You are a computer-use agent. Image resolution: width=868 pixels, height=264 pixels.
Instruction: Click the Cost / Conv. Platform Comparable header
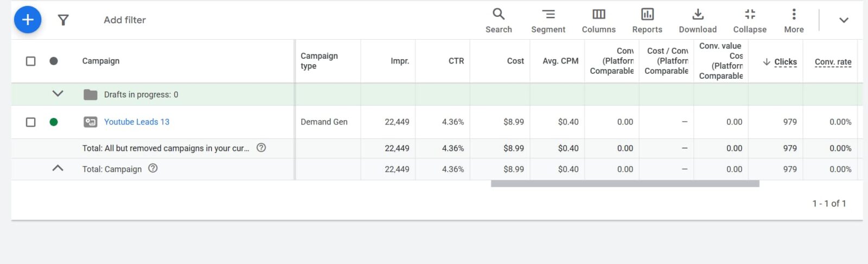[667, 61]
